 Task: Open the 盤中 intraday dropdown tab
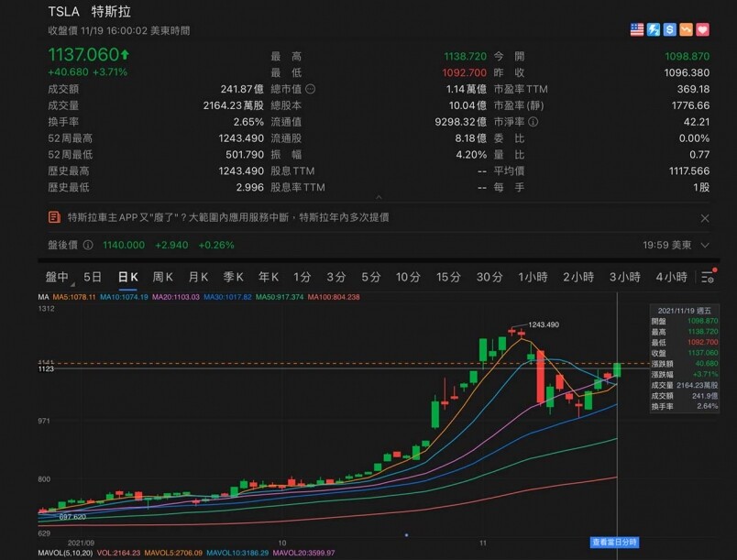58,277
